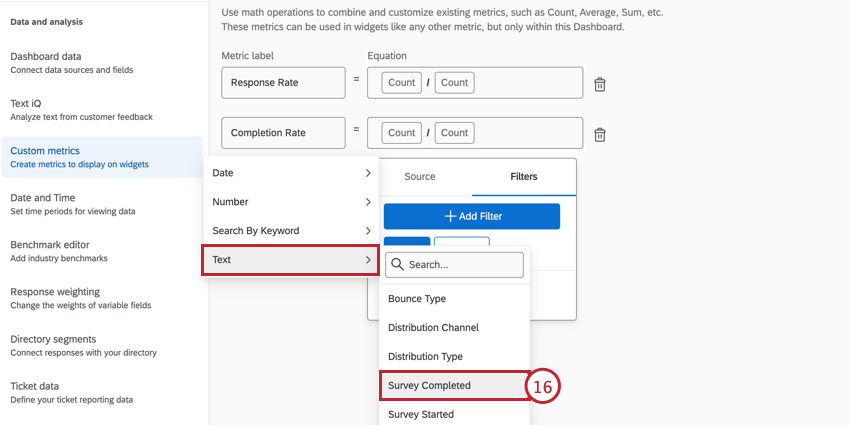Delete the Completion Rate metric with trash icon

click(x=600, y=134)
